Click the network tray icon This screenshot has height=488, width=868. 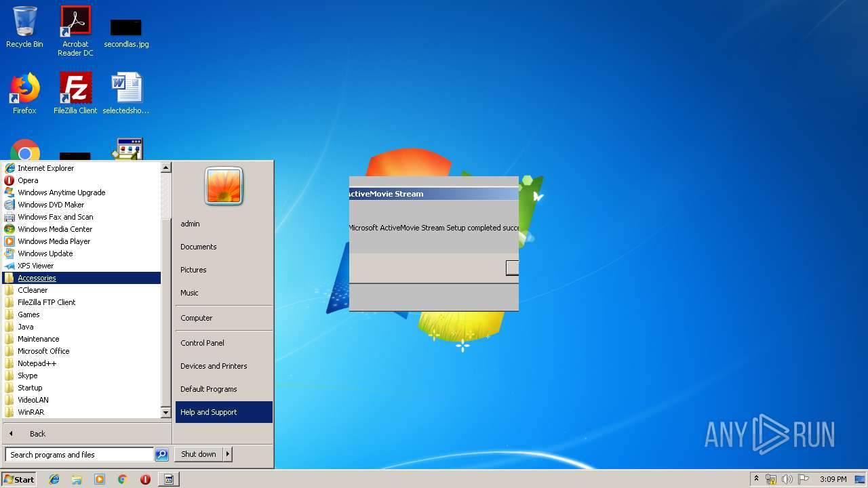771,479
